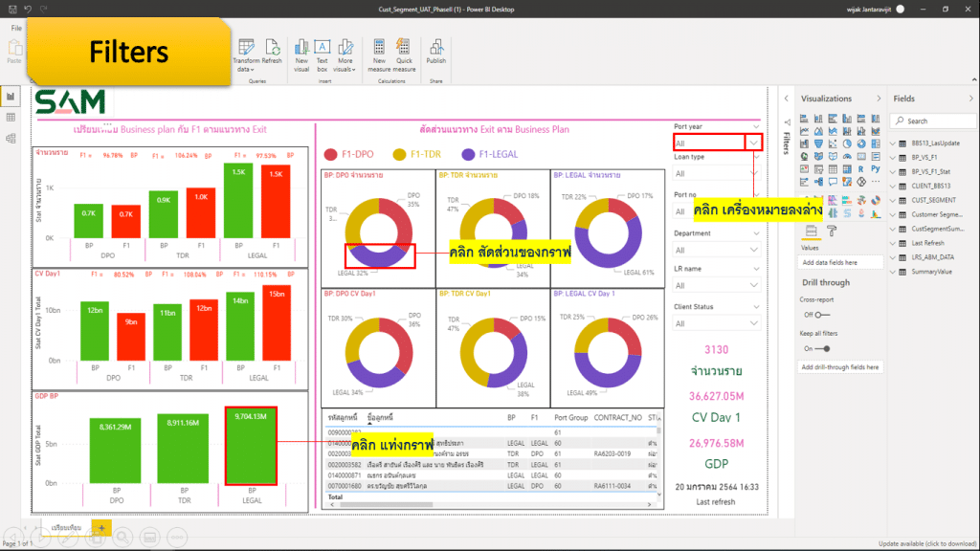The image size is (980, 551).
Task: Toggle the Keep all filters switch
Action: (821, 348)
